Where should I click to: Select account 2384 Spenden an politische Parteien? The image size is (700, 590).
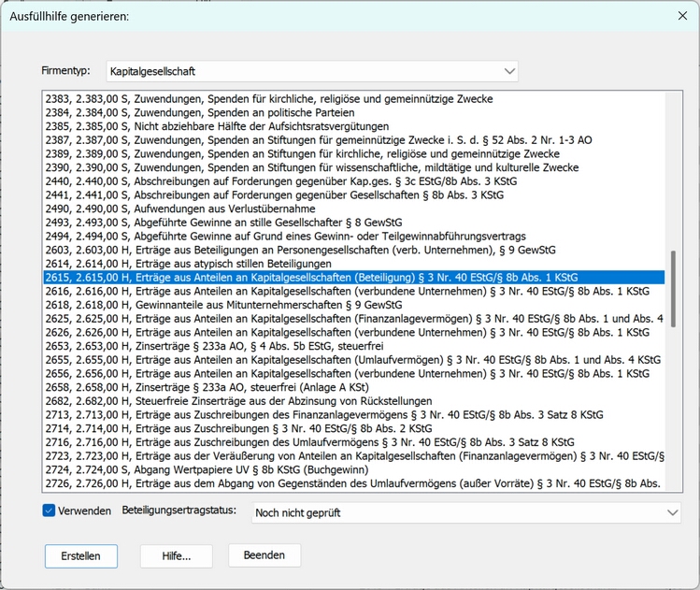[354, 112]
